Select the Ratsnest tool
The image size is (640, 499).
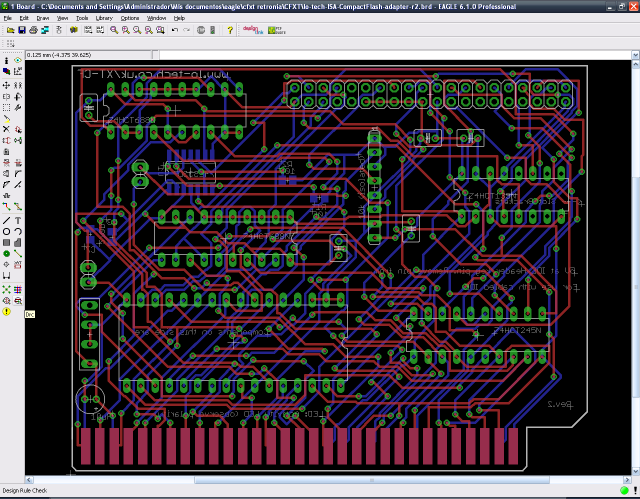[x=6, y=290]
